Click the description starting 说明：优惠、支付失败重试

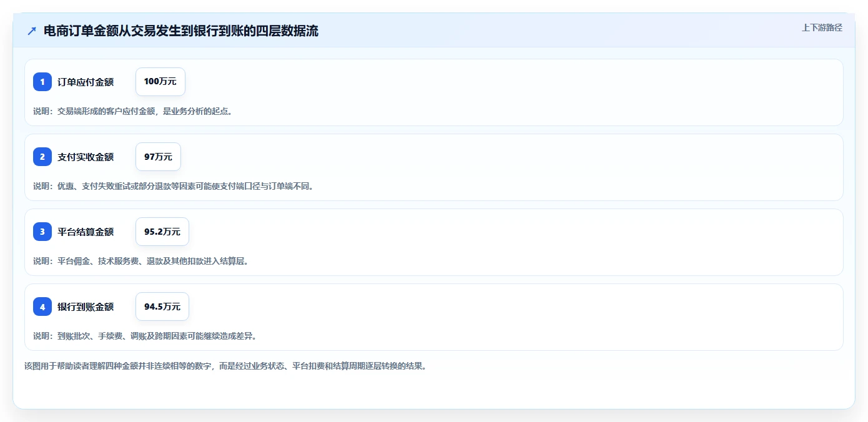173,186
